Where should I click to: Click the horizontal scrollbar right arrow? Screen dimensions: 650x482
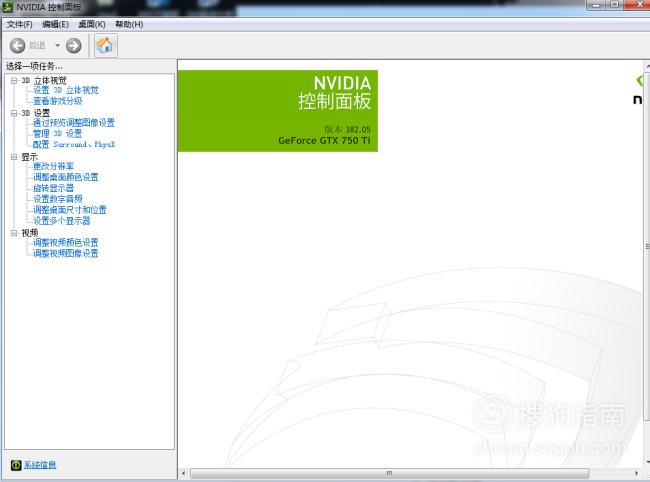[636, 473]
